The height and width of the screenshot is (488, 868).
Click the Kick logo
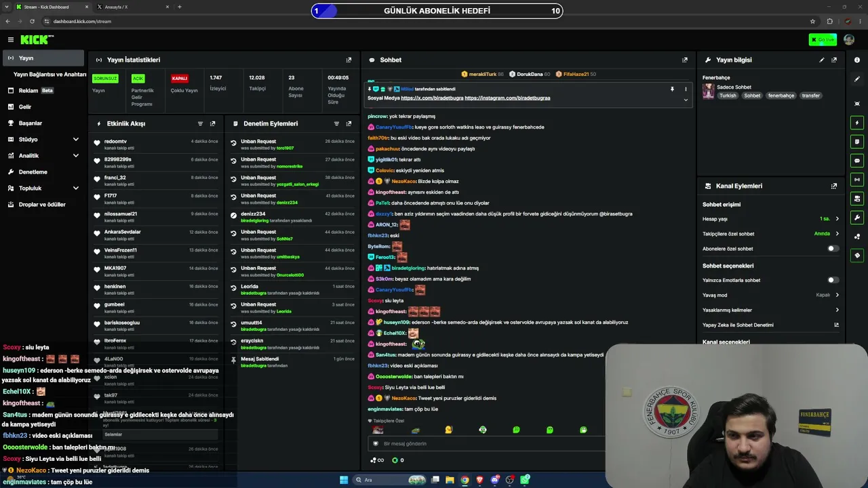37,40
